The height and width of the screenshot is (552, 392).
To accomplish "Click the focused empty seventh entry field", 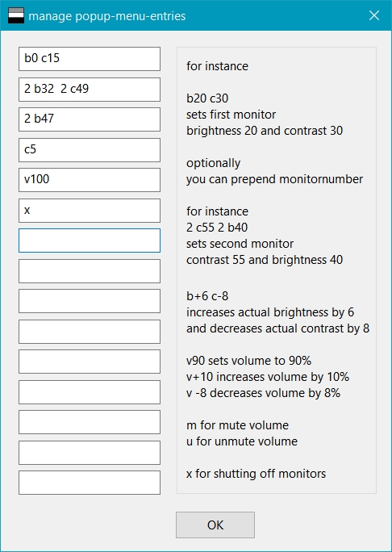I will coord(90,240).
